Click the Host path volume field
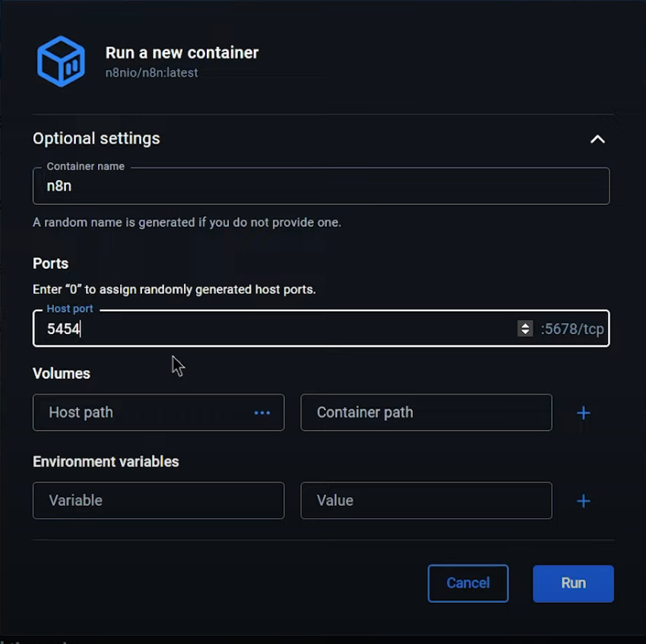 (159, 412)
